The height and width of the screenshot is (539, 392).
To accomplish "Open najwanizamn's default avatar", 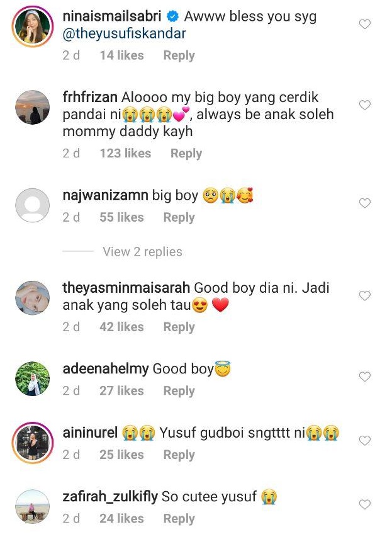I will [x=33, y=205].
